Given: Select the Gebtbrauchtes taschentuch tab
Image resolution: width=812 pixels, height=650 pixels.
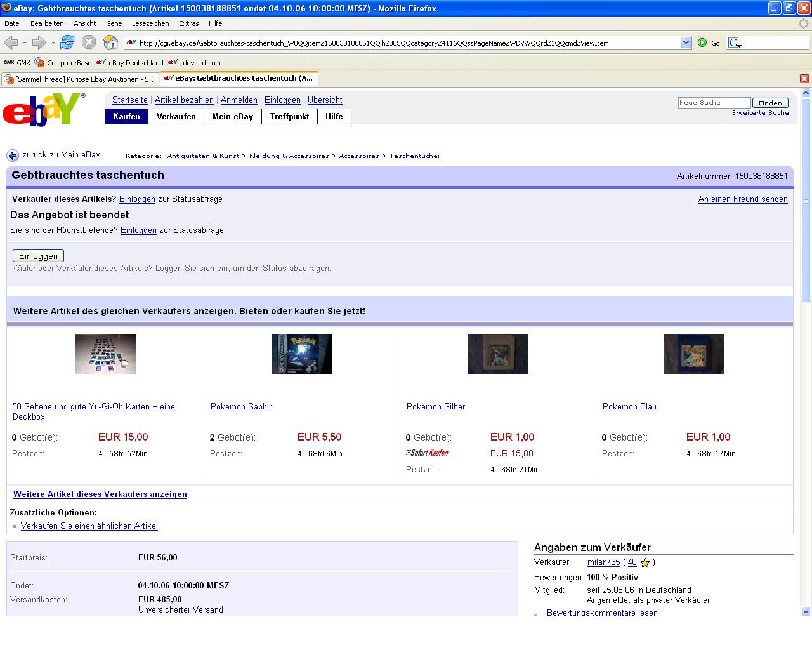Looking at the screenshot, I should tap(239, 79).
